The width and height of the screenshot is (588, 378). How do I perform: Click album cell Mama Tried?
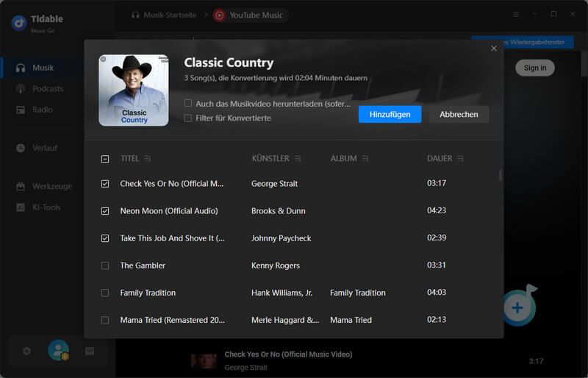tap(351, 320)
